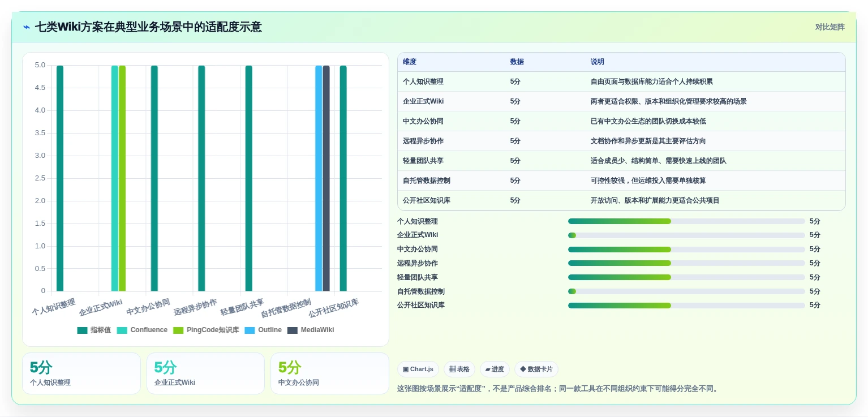
Task: Click the lightning icon beside the title
Action: pyautogui.click(x=27, y=27)
